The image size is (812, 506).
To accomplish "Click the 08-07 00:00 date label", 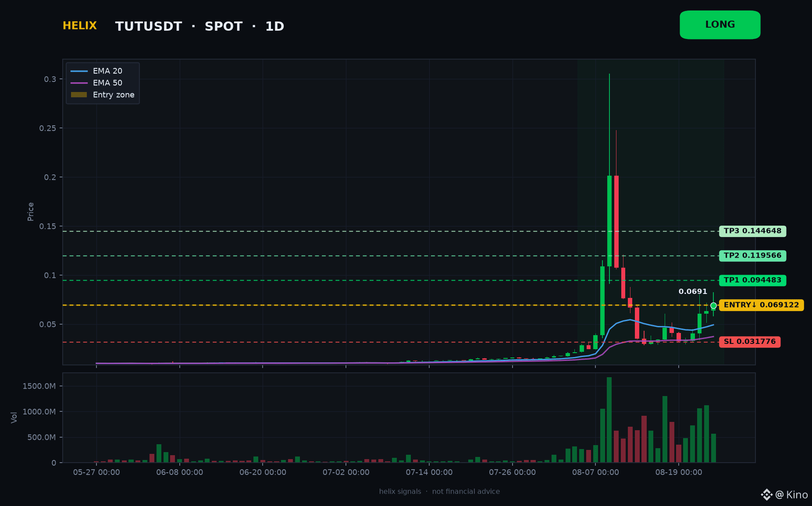I will click(595, 472).
